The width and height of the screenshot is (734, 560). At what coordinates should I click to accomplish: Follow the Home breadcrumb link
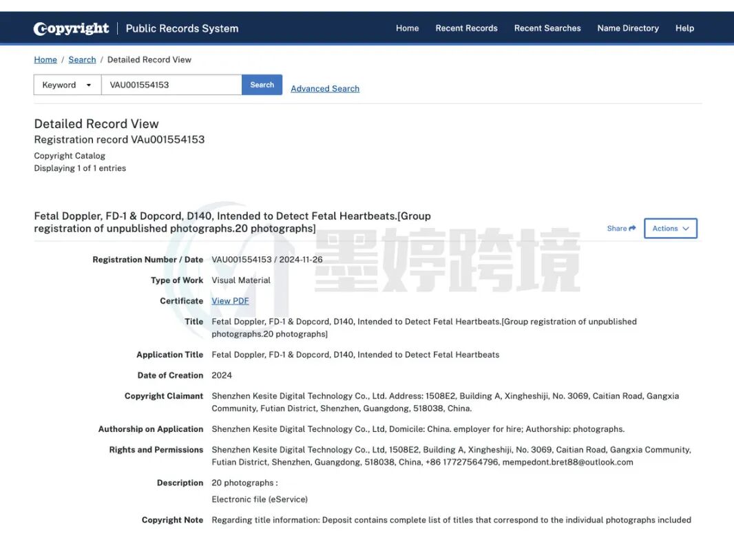[45, 59]
